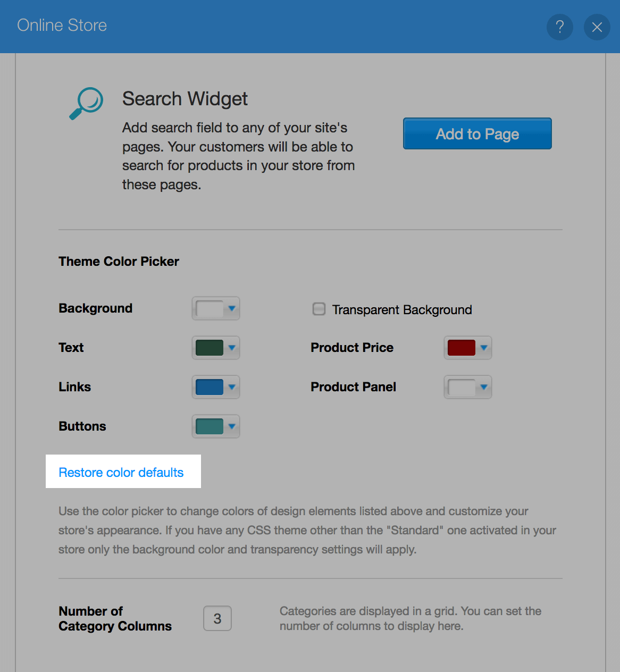Image resolution: width=620 pixels, height=672 pixels.
Task: Click the white Background color swatch
Action: pyautogui.click(x=210, y=309)
